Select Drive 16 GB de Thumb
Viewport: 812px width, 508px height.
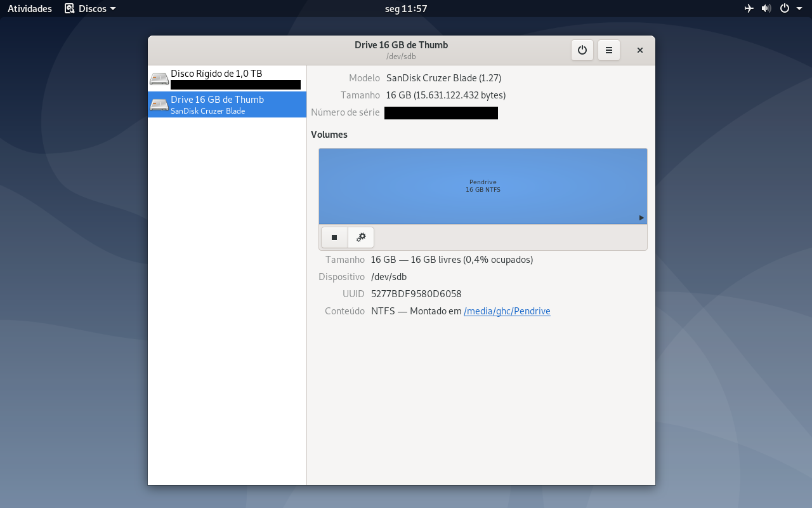coord(227,105)
